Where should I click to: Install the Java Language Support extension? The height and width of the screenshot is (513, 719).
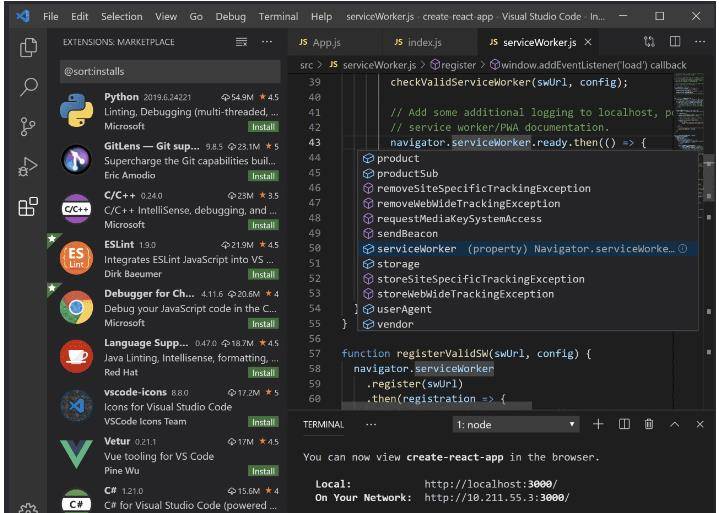[x=263, y=373]
